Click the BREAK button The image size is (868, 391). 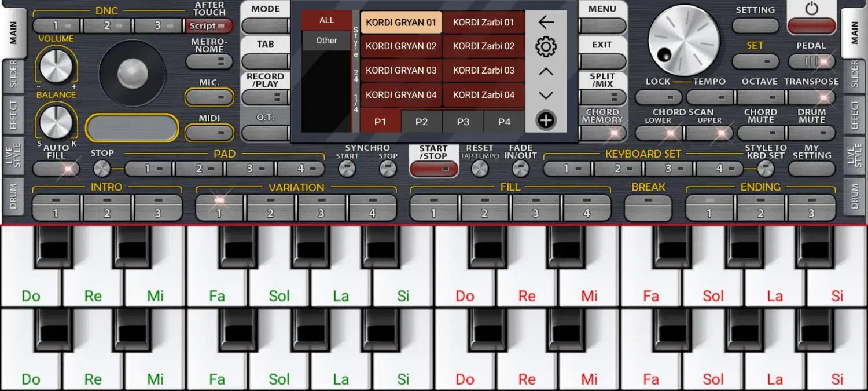648,207
